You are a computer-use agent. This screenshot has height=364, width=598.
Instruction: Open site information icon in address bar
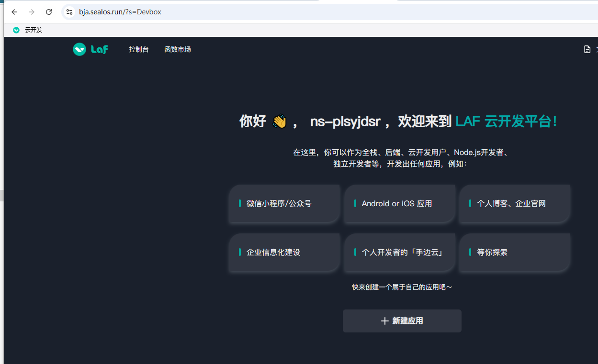(x=69, y=12)
